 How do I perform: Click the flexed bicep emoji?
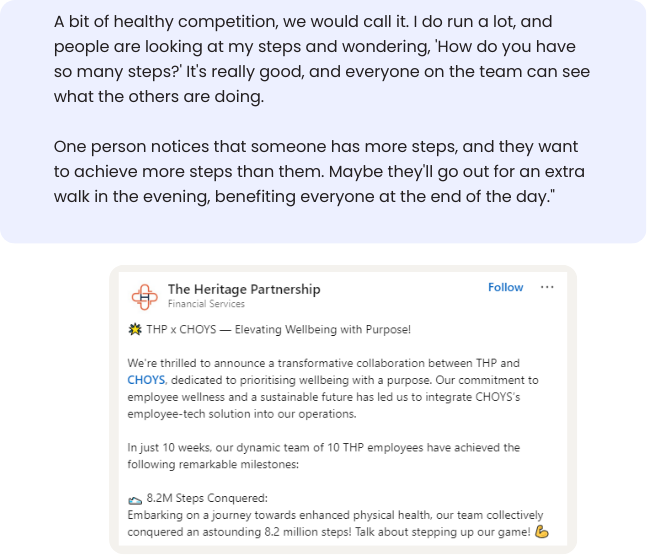tap(542, 531)
